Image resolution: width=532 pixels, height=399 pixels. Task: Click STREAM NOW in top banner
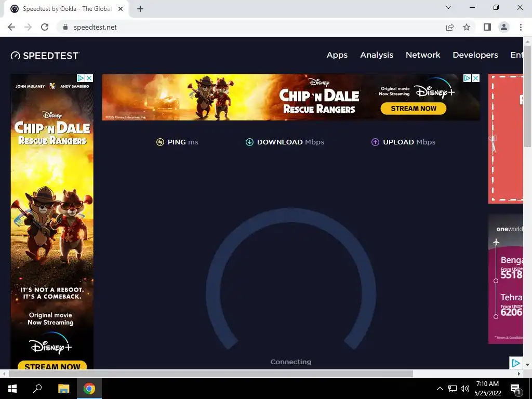(x=413, y=109)
